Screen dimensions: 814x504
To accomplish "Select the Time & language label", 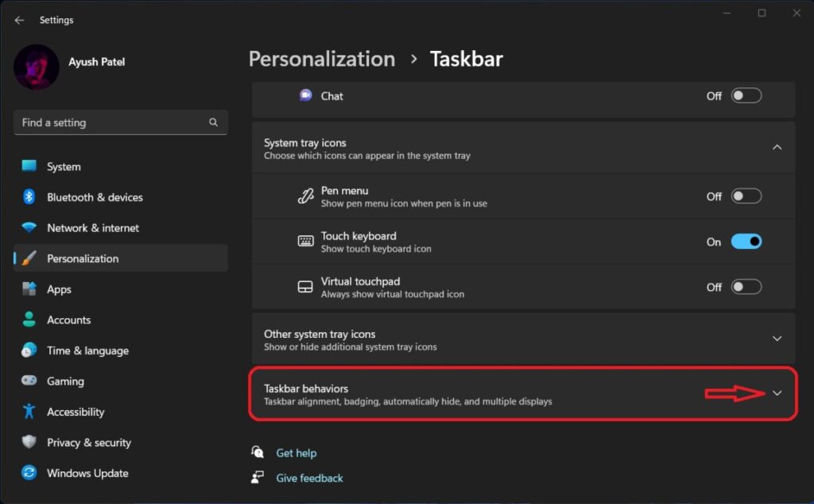I will pyautogui.click(x=87, y=351).
